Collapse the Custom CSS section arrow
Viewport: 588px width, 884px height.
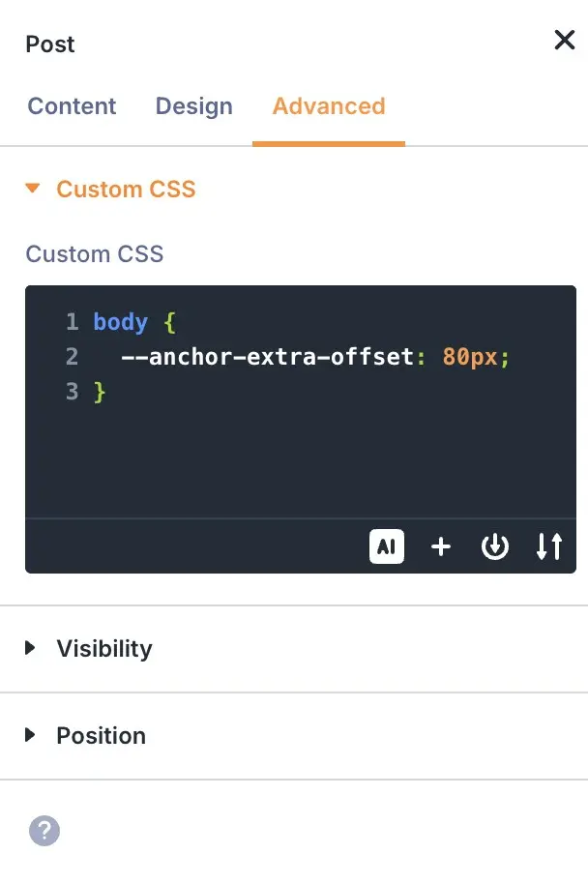[x=33, y=189]
